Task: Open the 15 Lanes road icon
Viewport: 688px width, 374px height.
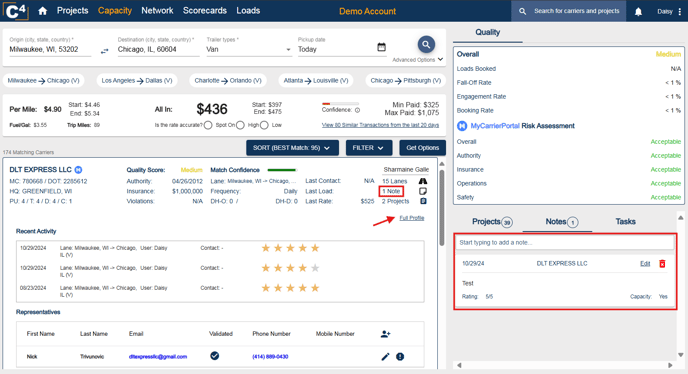Action: 423,181
